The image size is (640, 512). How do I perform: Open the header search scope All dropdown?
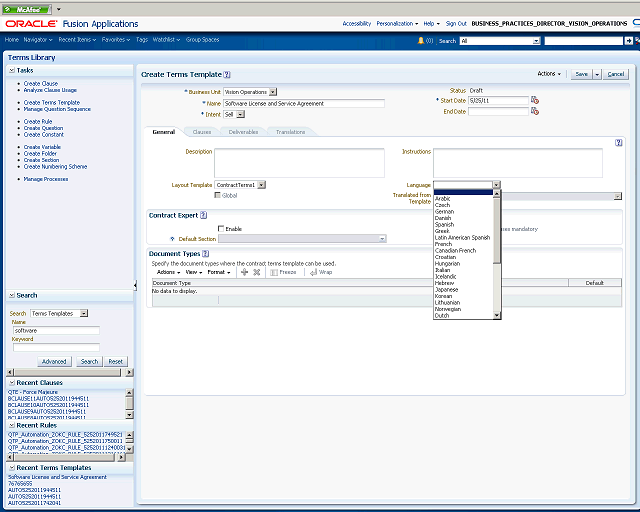click(x=537, y=41)
